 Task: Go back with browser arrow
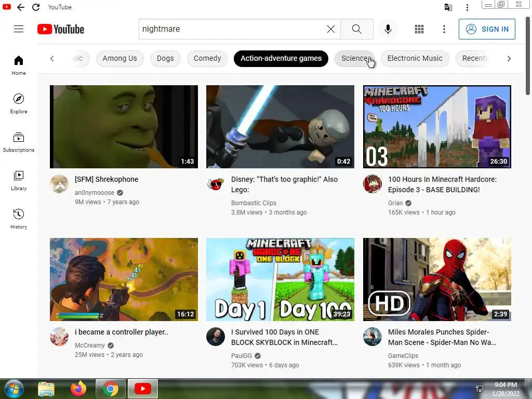(x=21, y=7)
